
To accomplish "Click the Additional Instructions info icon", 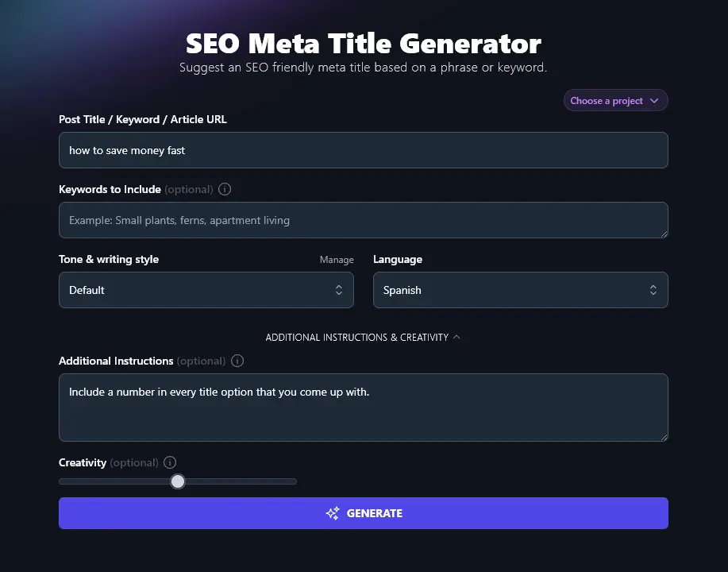I will pyautogui.click(x=237, y=361).
